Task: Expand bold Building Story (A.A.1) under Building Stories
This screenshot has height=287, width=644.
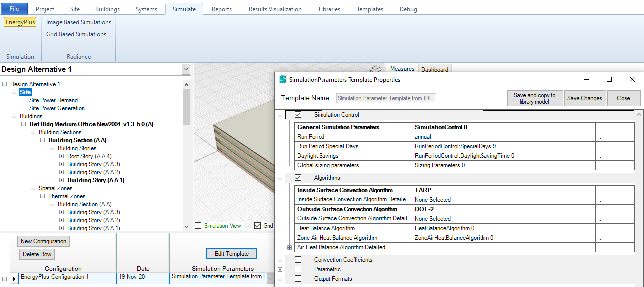Action: pyautogui.click(x=62, y=180)
